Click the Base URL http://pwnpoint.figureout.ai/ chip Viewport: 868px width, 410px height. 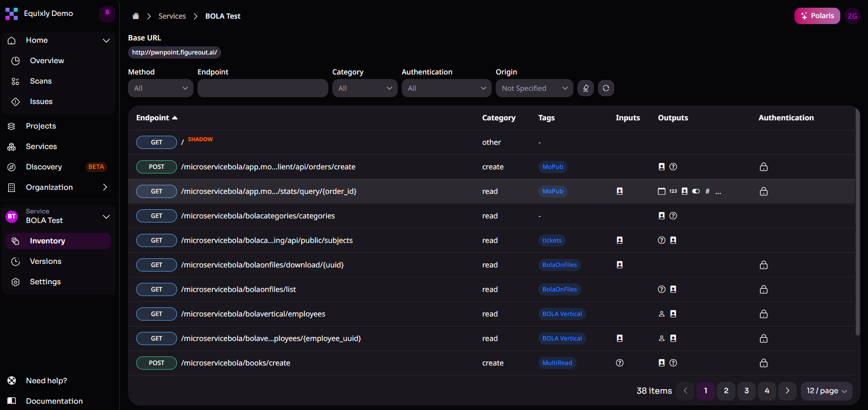click(174, 53)
